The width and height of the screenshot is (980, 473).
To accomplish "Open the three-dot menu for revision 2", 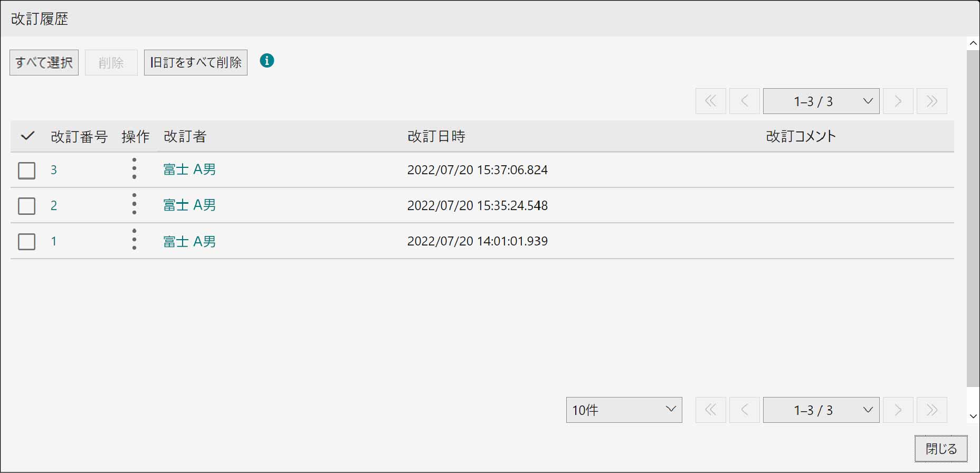I will tap(134, 204).
